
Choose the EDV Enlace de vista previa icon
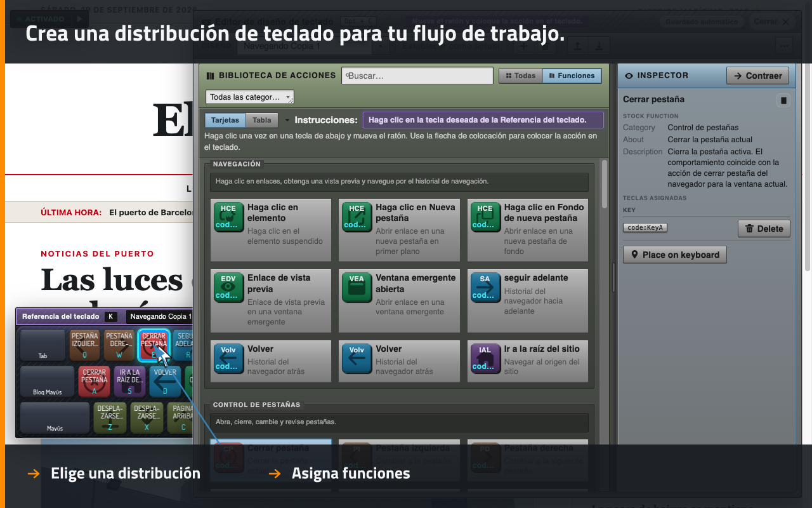pos(228,288)
